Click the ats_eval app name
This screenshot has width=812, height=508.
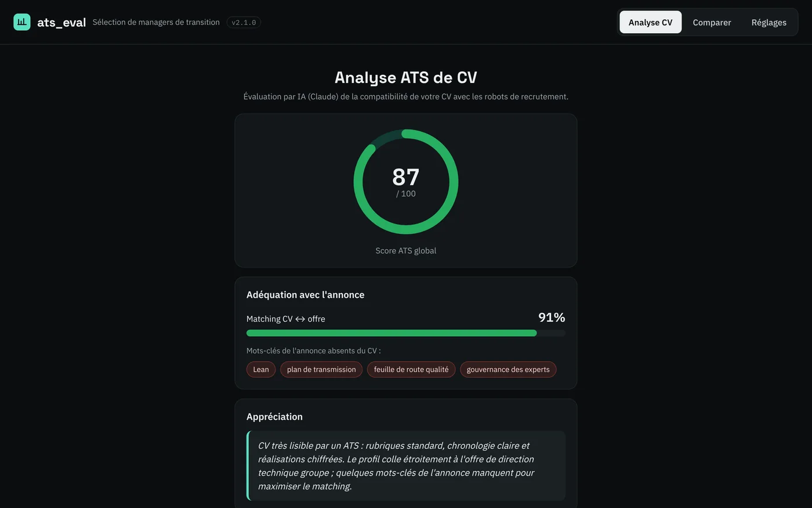pos(61,22)
